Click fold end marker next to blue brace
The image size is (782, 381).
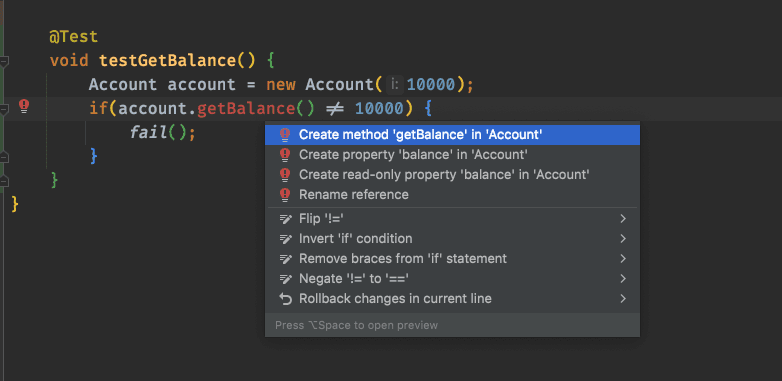3,157
